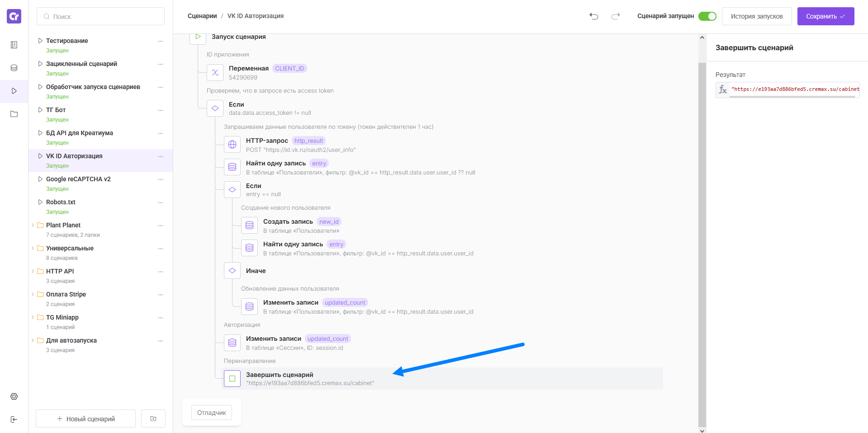Click the logout icon at bottom left
Viewport: 868px width, 433px height.
[x=14, y=419]
